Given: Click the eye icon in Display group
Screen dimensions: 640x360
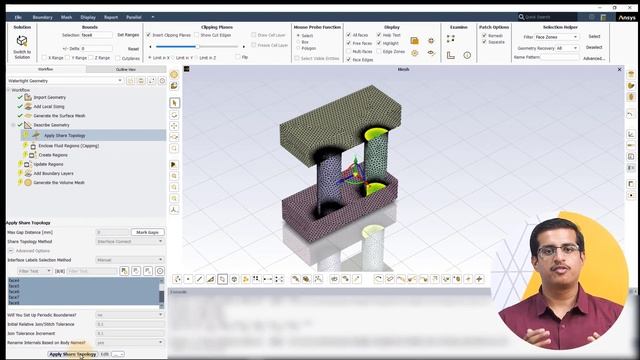Looking at the screenshot, I should coord(431,53).
